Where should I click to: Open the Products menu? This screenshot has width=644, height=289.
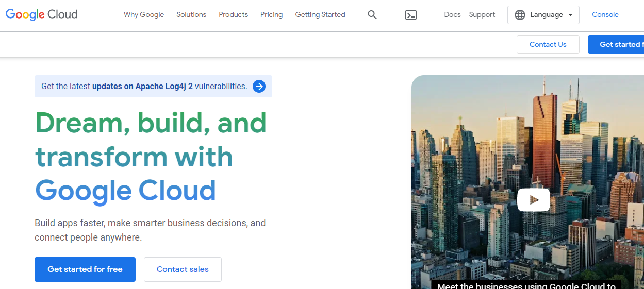[x=233, y=15]
